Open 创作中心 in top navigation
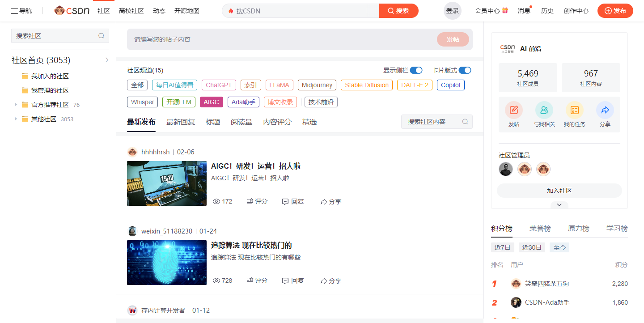Screen dimensions: 644x323 coord(576,11)
